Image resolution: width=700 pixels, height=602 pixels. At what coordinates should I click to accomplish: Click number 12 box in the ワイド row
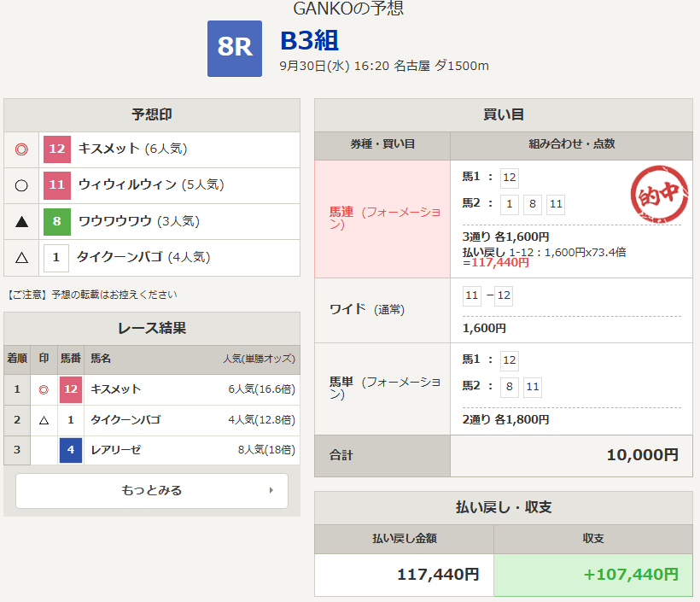point(504,296)
